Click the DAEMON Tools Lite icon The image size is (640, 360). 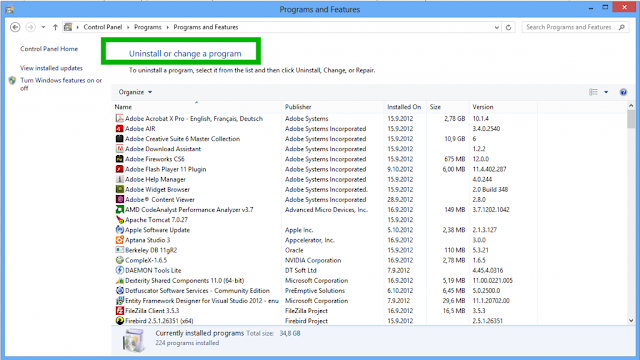click(x=119, y=270)
